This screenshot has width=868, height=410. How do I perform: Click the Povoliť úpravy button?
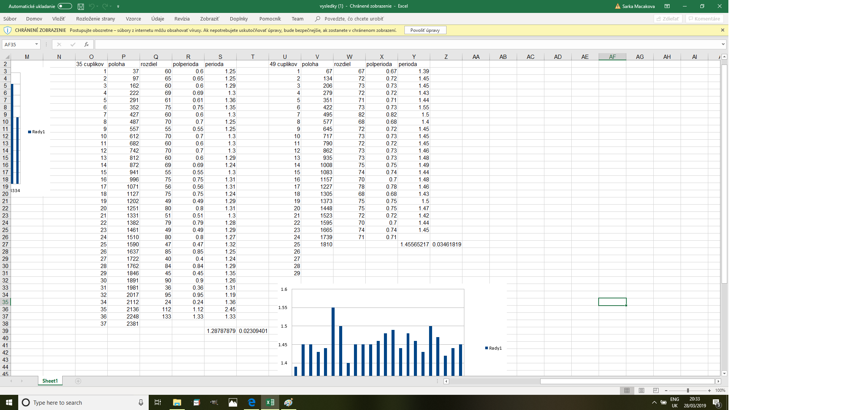pos(425,30)
